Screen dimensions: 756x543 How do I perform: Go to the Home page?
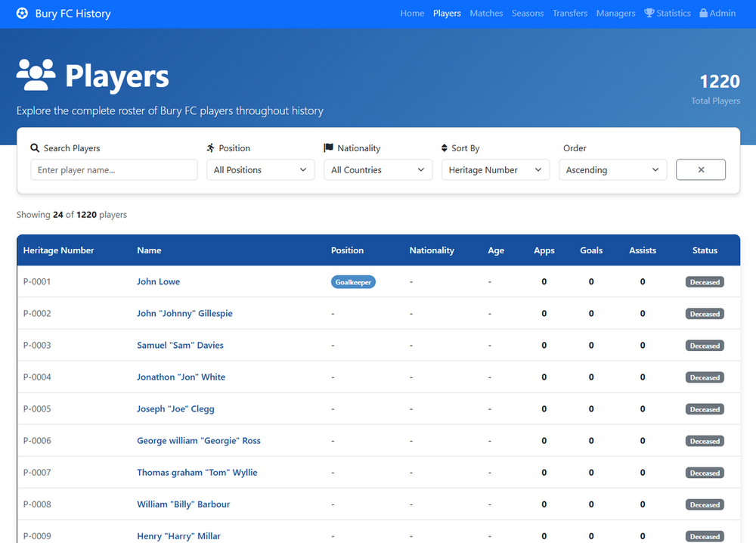coord(412,14)
